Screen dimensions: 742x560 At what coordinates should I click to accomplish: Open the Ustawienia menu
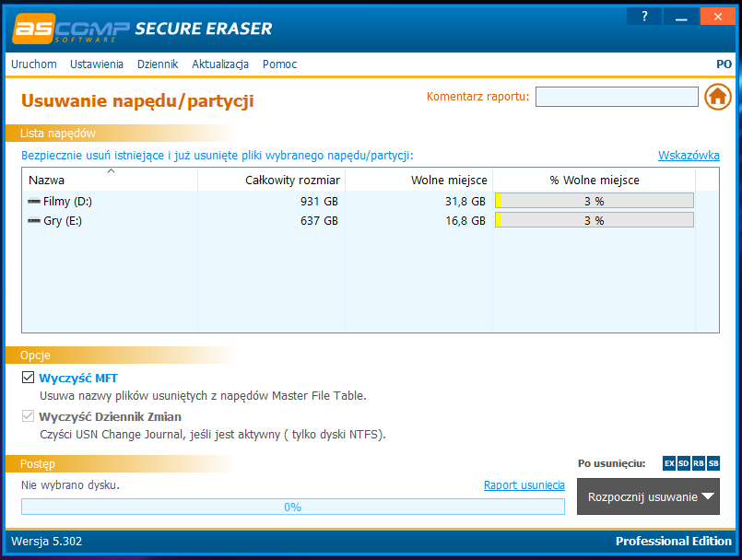coord(97,64)
